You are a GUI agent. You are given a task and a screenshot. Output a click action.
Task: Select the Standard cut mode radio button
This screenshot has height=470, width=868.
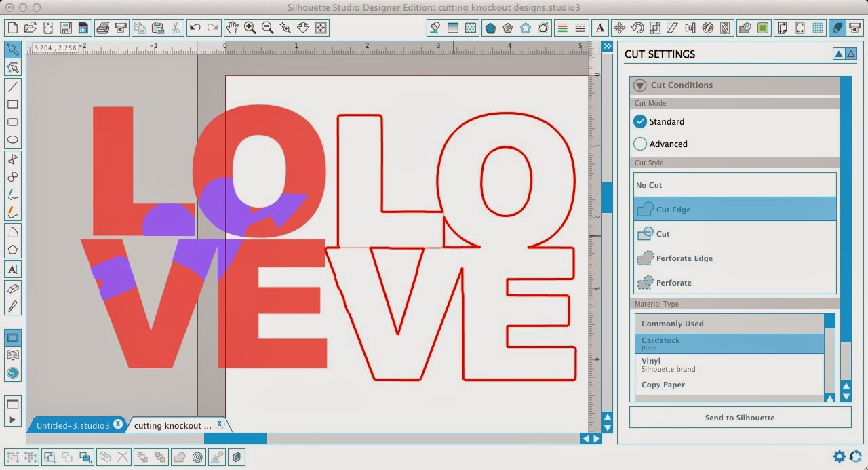tap(639, 121)
